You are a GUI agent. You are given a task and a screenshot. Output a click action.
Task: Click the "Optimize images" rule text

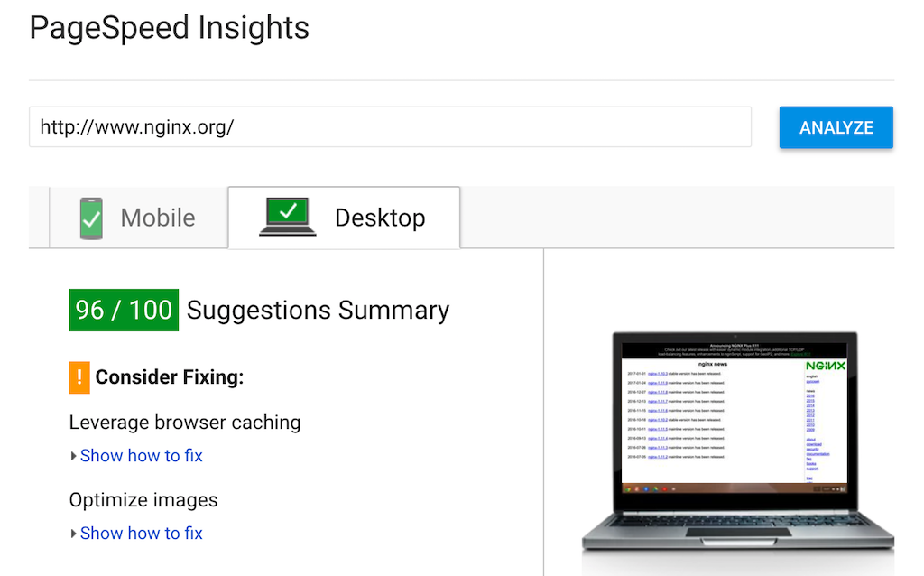(143, 500)
